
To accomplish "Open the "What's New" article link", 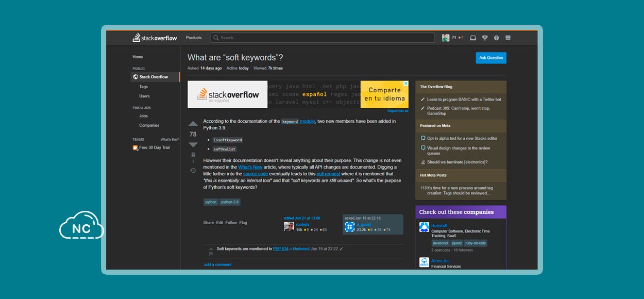I will coord(250,167).
